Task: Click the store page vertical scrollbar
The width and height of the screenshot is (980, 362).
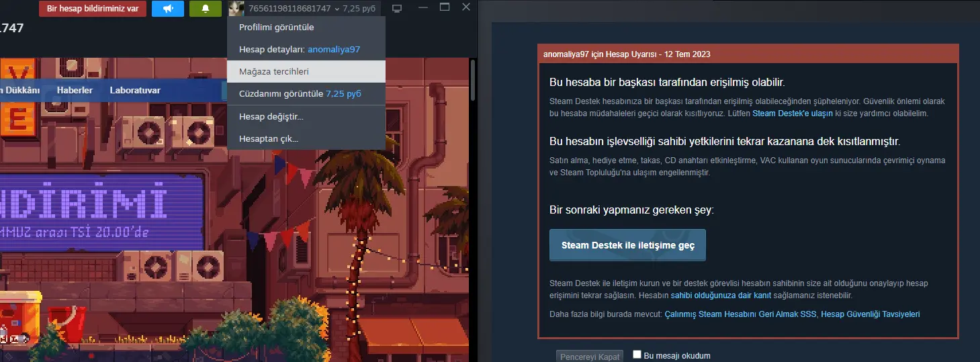Action: [x=472, y=81]
